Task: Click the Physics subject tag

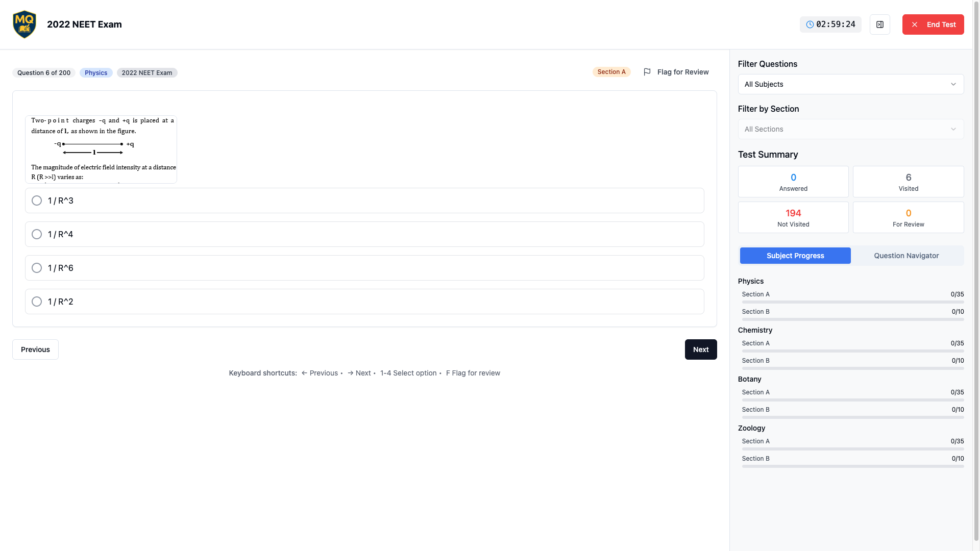Action: [x=96, y=73]
